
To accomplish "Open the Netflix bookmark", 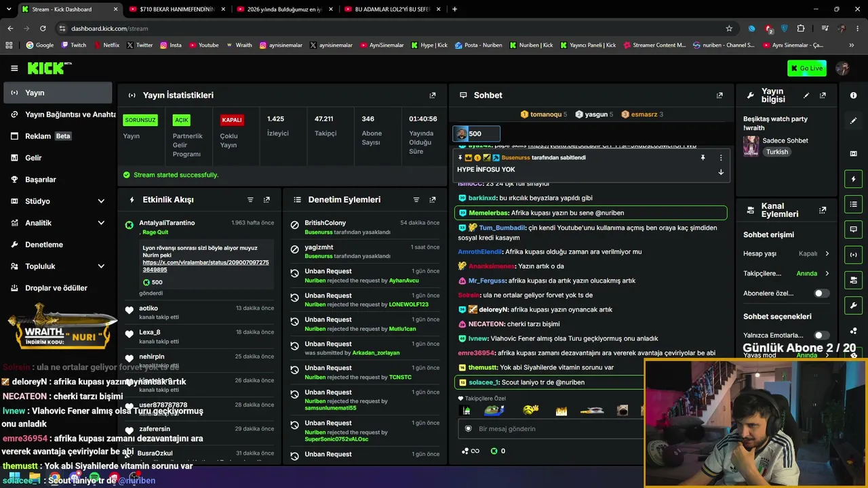I will pos(106,45).
